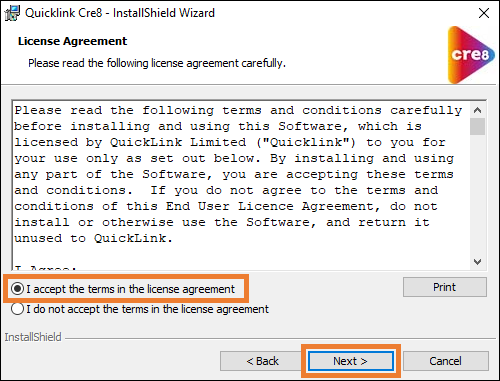Viewport: 500px width, 381px height.
Task: Click the license scrollbar down arrow
Action: click(477, 262)
